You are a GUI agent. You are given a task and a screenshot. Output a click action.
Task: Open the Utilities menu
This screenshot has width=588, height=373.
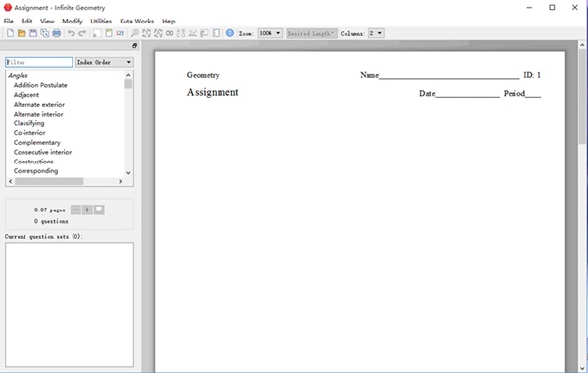pyautogui.click(x=101, y=21)
